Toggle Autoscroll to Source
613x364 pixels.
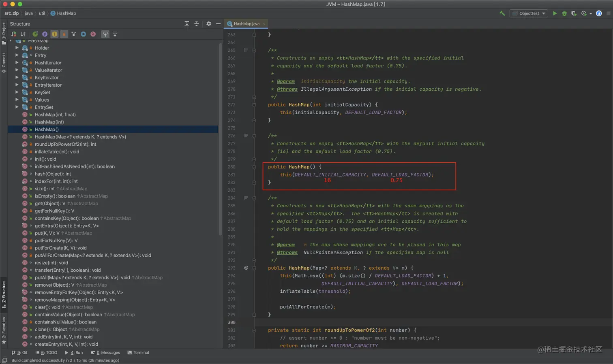coord(105,34)
